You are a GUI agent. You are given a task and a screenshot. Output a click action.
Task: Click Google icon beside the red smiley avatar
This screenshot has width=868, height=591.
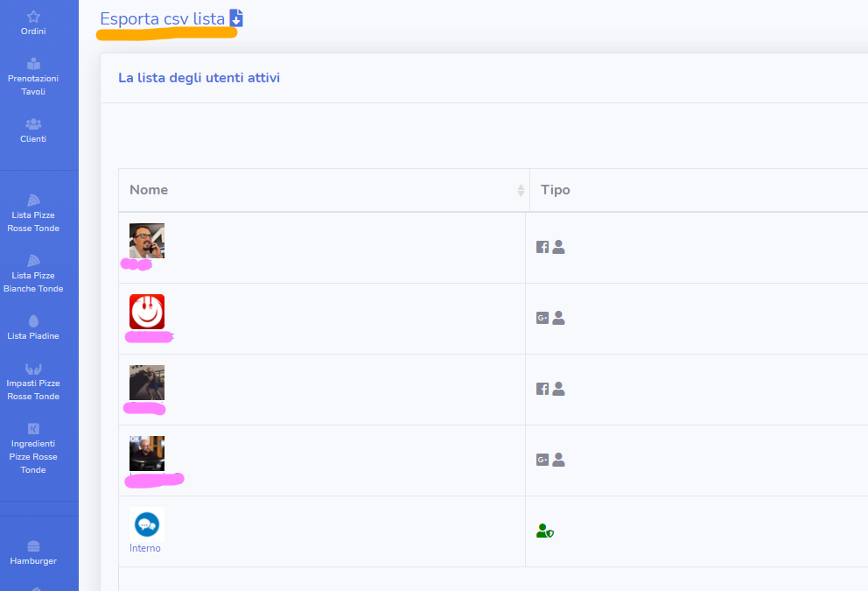542,318
